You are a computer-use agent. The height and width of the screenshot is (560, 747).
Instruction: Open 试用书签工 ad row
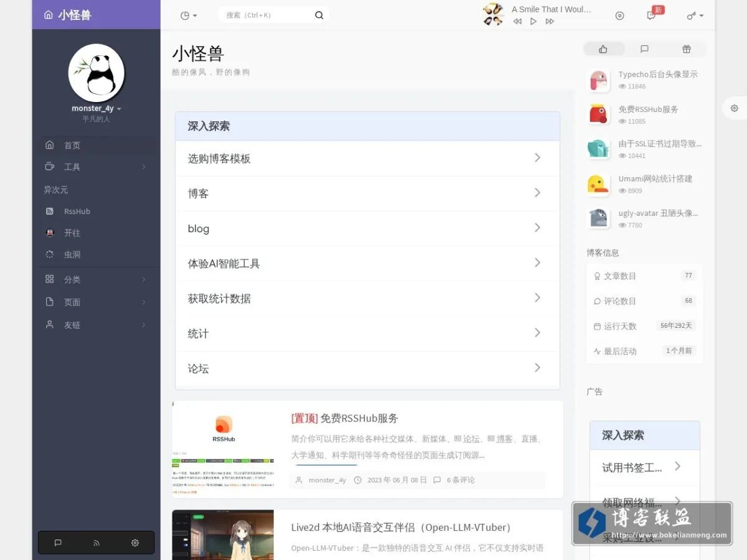tap(645, 467)
